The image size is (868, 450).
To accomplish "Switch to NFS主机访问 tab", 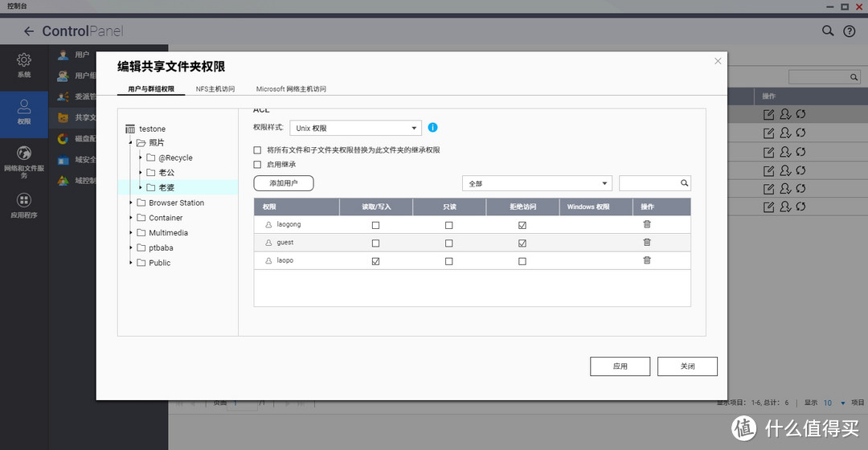I will [x=215, y=89].
